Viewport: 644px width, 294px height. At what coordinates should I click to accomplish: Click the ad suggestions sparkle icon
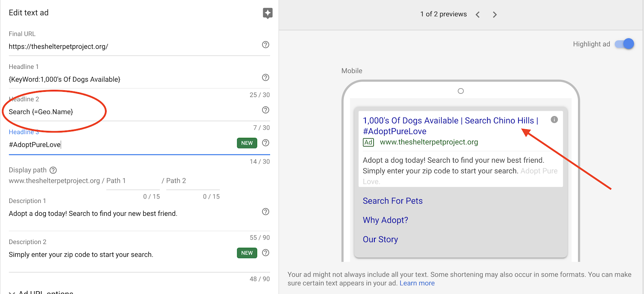[268, 13]
